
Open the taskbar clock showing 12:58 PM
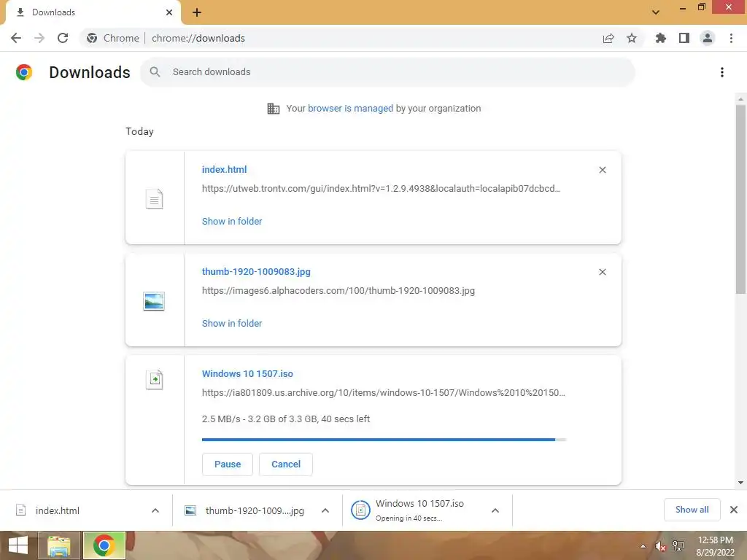[716, 546]
